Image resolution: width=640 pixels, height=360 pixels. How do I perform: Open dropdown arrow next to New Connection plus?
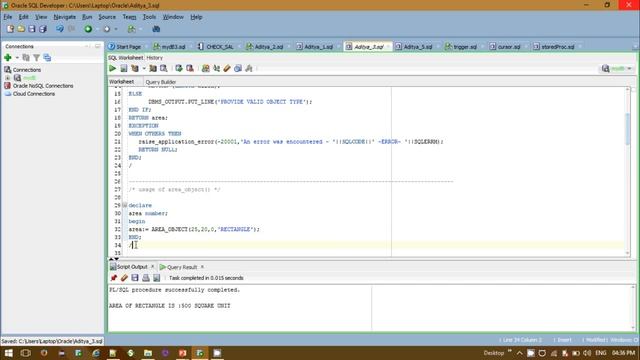17,58
